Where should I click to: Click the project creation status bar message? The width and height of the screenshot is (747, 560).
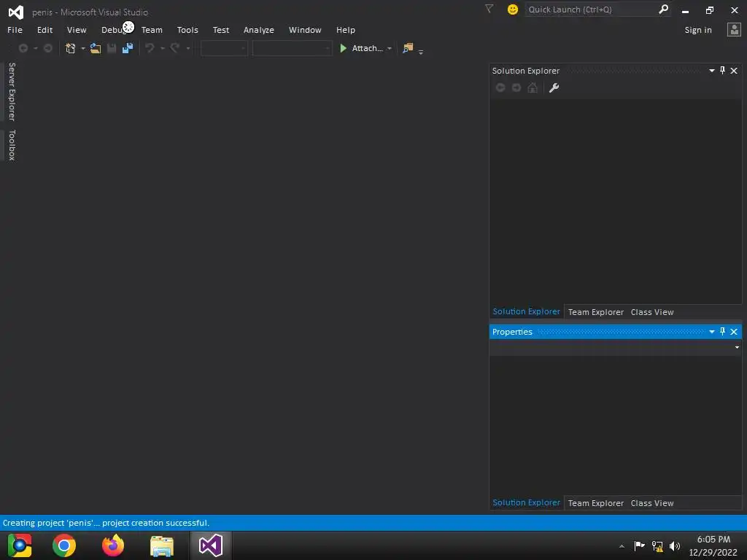107,523
